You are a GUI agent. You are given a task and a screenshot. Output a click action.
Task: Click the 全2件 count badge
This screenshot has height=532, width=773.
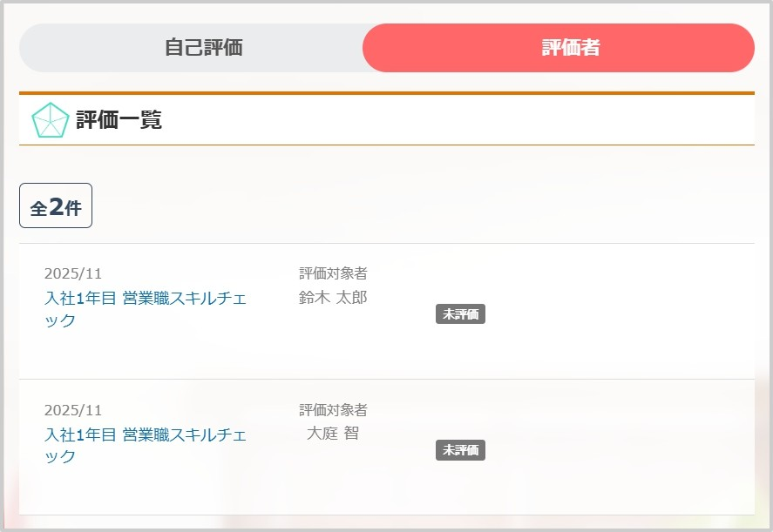point(56,207)
